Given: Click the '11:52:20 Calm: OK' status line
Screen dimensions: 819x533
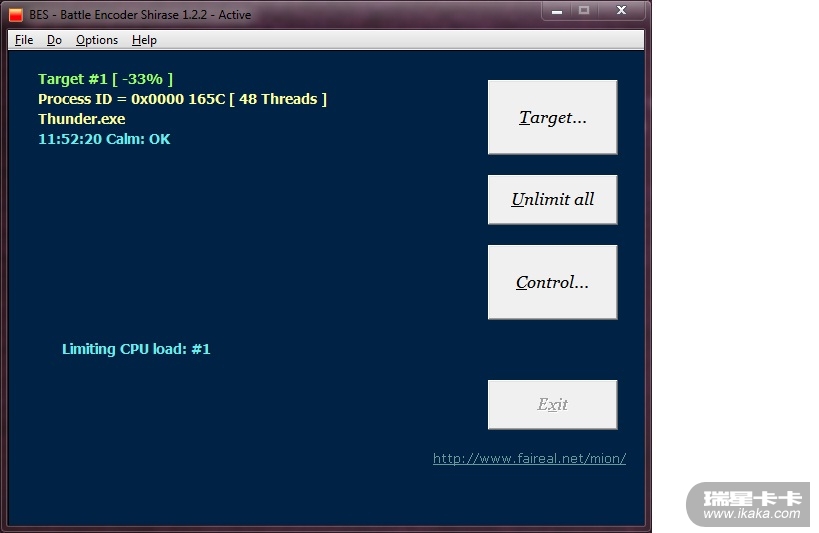Looking at the screenshot, I should click(x=104, y=139).
